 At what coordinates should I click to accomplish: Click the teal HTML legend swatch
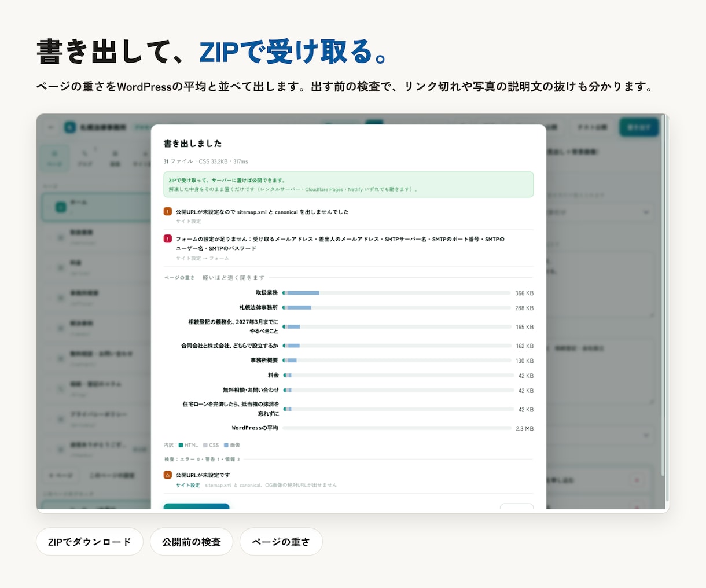pyautogui.click(x=181, y=445)
